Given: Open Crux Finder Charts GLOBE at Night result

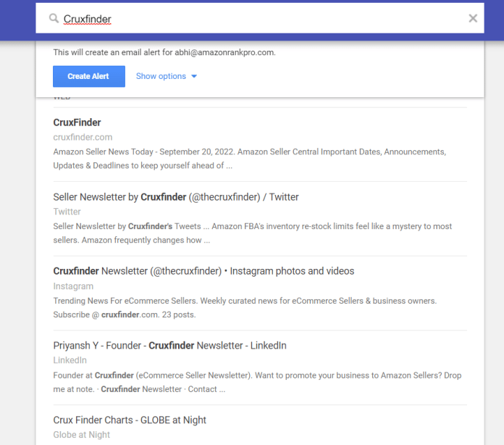Looking at the screenshot, I should (x=130, y=420).
